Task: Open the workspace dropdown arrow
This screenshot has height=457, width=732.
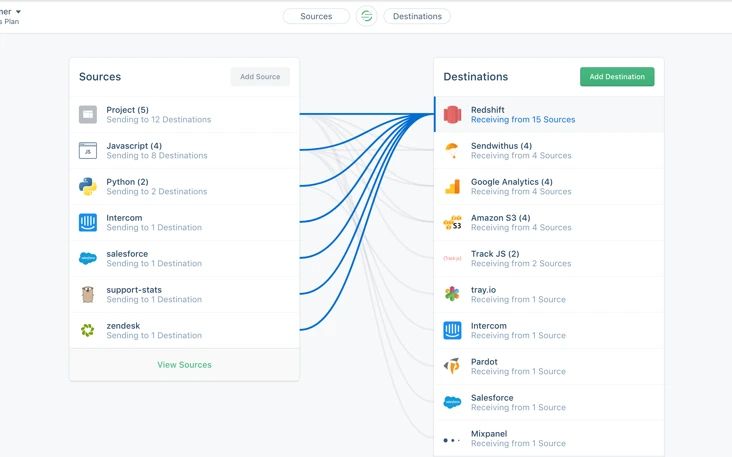Action: (x=18, y=11)
